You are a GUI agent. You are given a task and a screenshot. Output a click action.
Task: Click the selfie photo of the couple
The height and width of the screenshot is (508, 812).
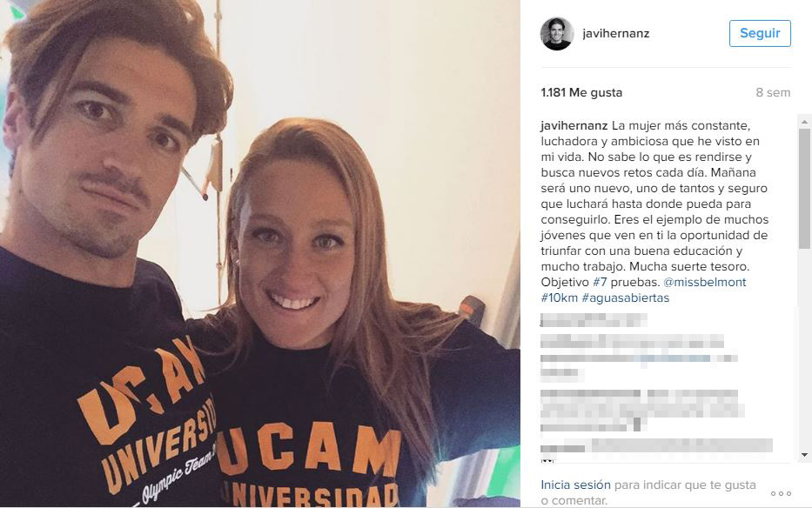[x=260, y=254]
